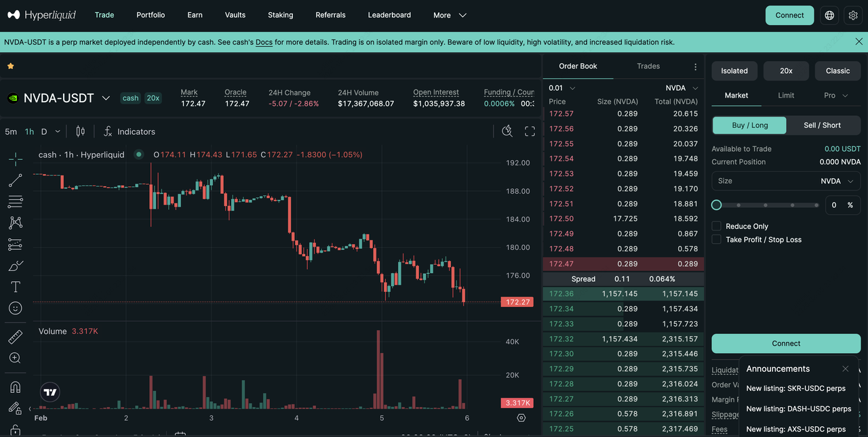Open the settings gear icon
The height and width of the screenshot is (437, 868).
[x=852, y=14]
